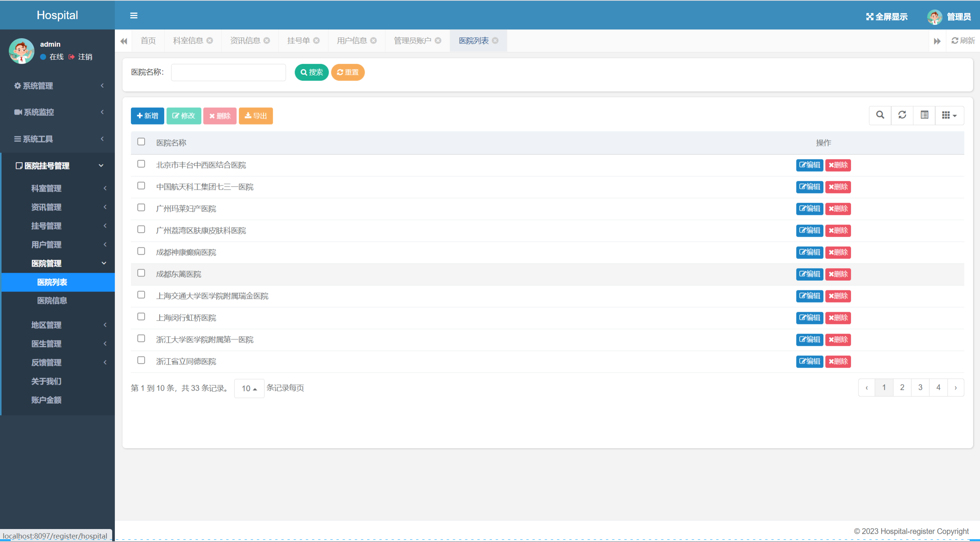Open 医院信息 in the sidebar
Screen dimensions: 980x542
point(52,301)
